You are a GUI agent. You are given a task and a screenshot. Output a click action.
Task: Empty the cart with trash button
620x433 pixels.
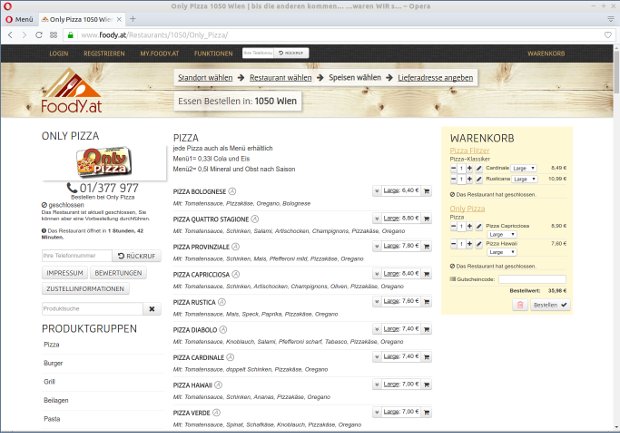pos(520,305)
